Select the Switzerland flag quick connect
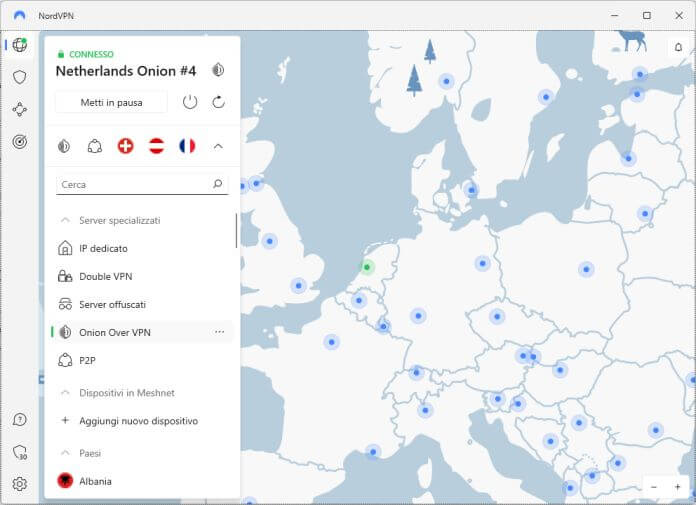Viewport: 696px width, 505px height. [x=125, y=146]
